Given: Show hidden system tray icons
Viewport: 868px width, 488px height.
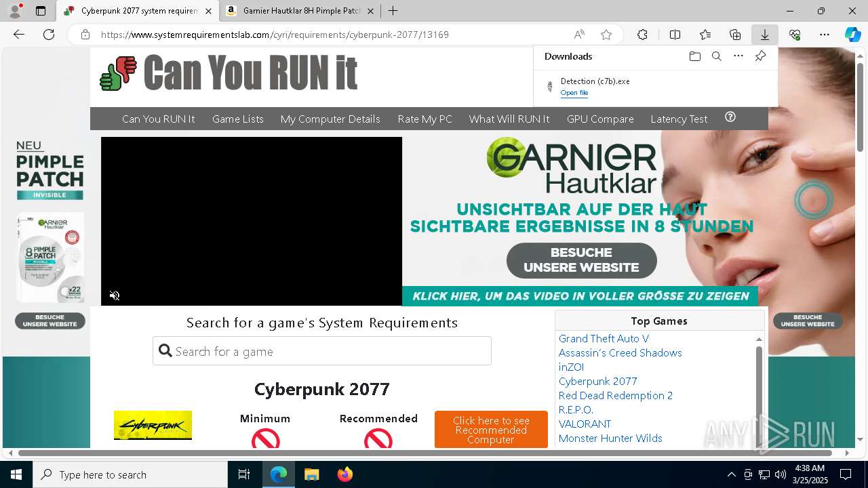Looking at the screenshot, I should (731, 474).
